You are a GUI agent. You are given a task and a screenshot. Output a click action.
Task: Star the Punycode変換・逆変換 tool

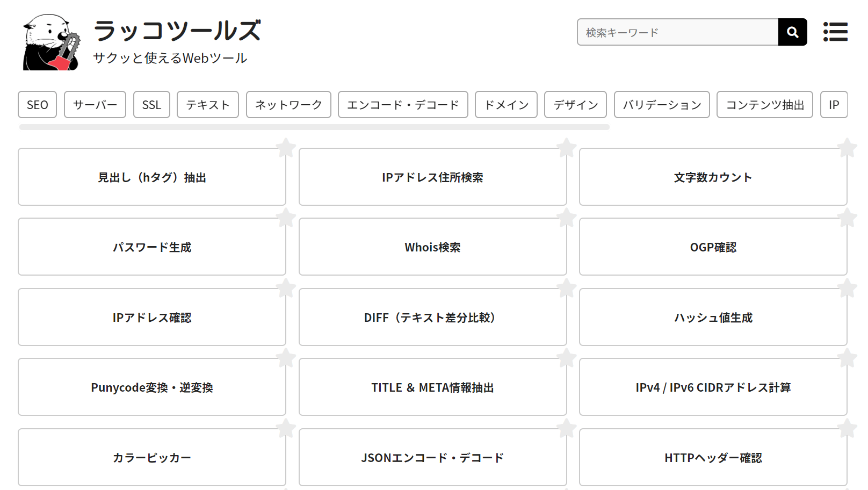286,358
